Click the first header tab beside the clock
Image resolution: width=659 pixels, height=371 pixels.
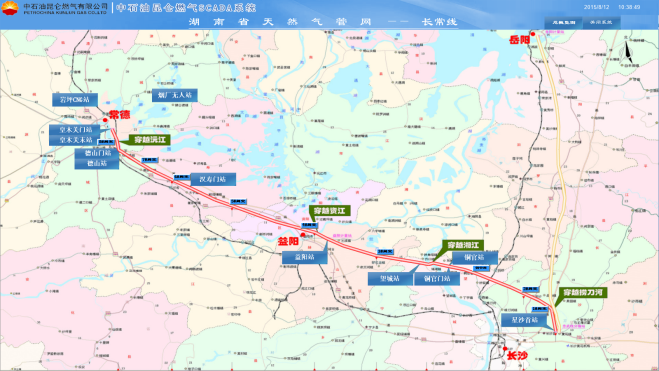[564, 22]
